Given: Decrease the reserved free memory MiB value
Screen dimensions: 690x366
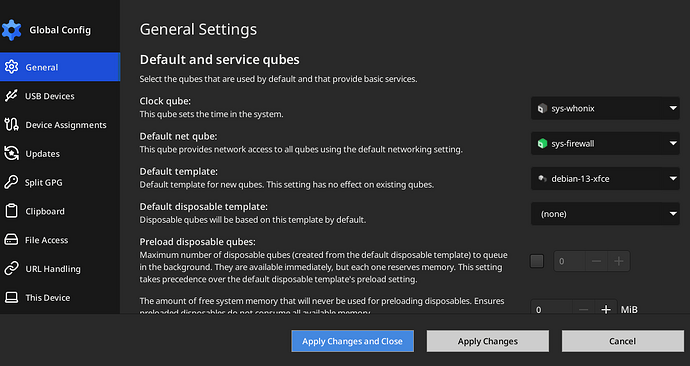Looking at the screenshot, I should click(x=584, y=308).
